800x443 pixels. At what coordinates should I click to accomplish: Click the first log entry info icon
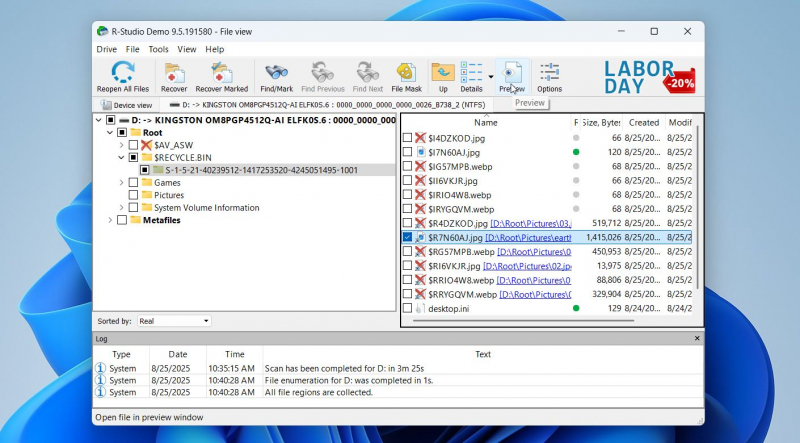click(x=101, y=368)
